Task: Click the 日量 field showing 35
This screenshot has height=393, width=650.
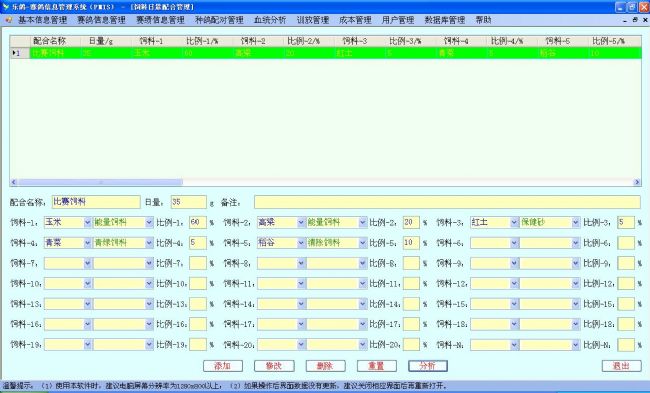Action: coord(189,202)
